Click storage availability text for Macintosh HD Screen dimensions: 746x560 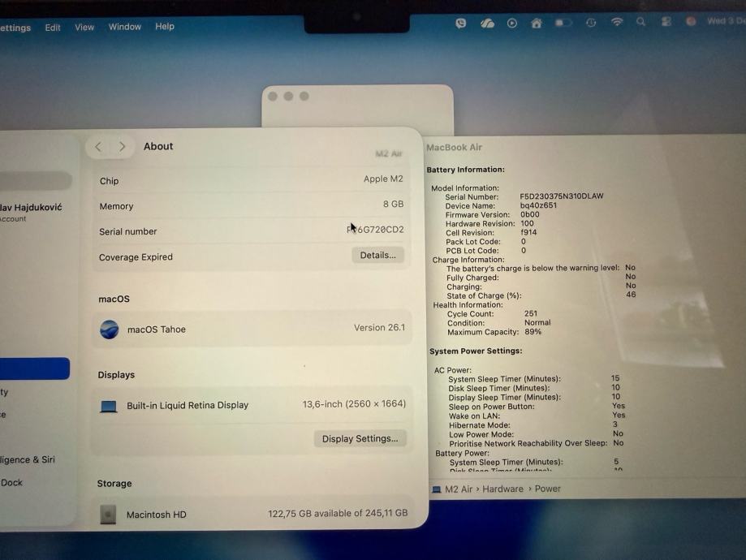(338, 514)
